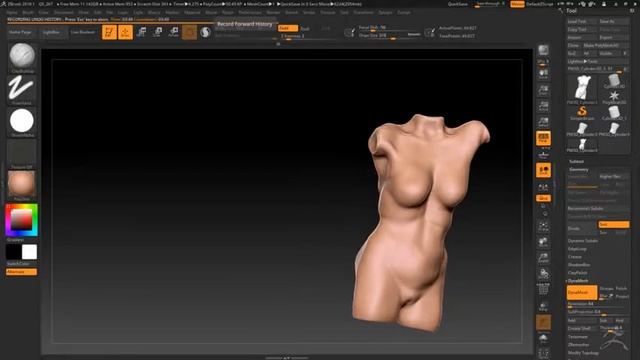Open the Preferences menu
Screen dimensions: 640x360
(x=250, y=13)
